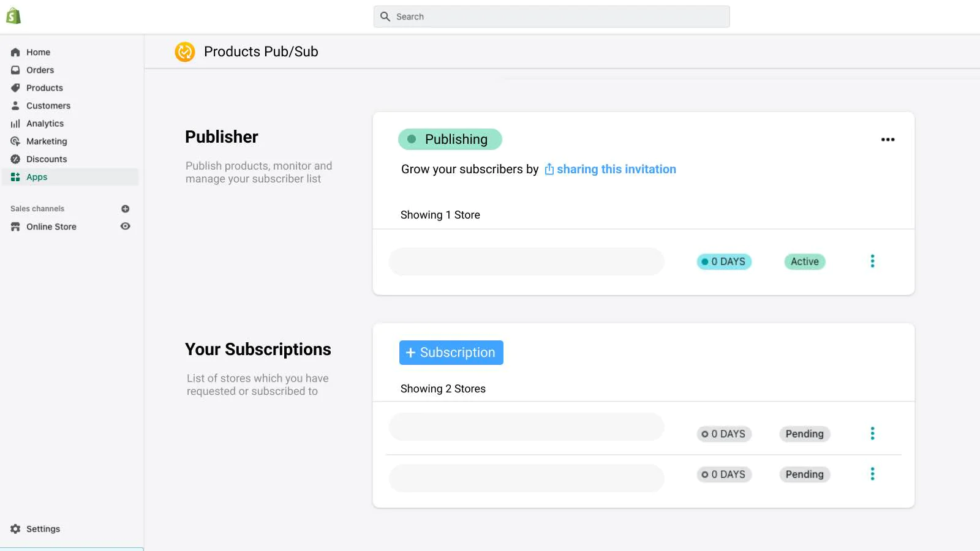Open Settings gear icon
This screenshot has height=551, width=980.
click(15, 529)
